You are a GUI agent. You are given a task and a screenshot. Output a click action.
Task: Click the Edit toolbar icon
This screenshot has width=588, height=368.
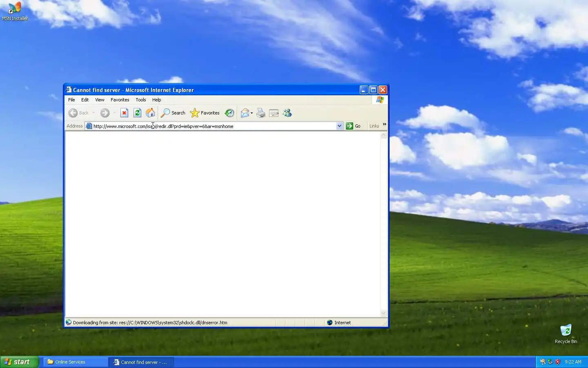tap(274, 113)
